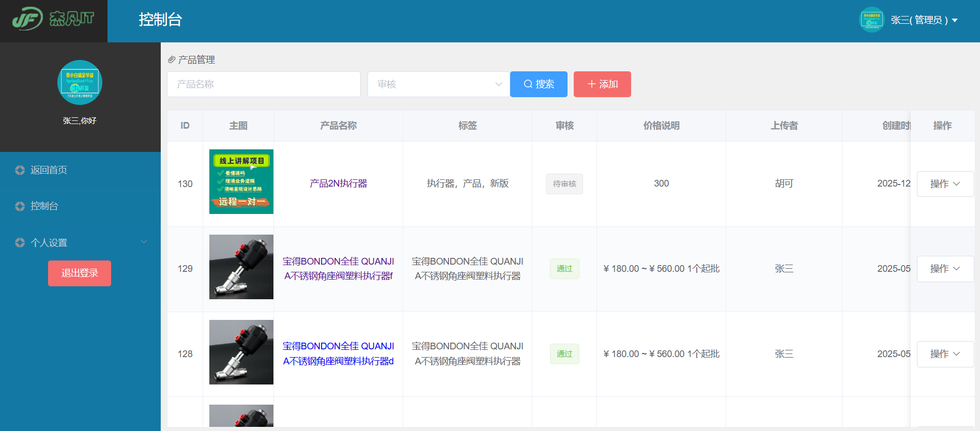The image size is (980, 431).
Task: Click the 返回首页 sidebar icon
Action: (20, 170)
